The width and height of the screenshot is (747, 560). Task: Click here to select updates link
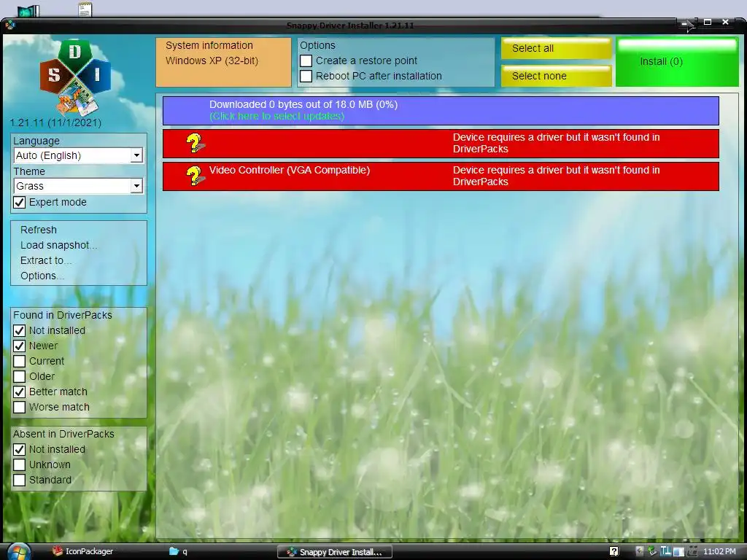276,116
